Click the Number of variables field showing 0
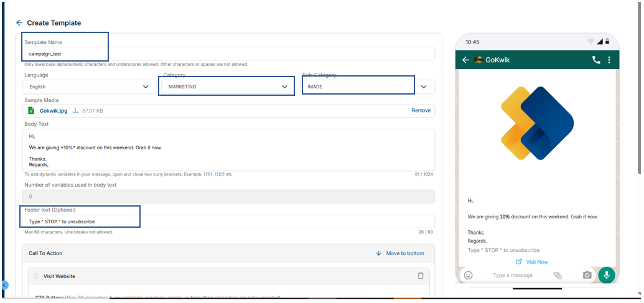 [229, 196]
